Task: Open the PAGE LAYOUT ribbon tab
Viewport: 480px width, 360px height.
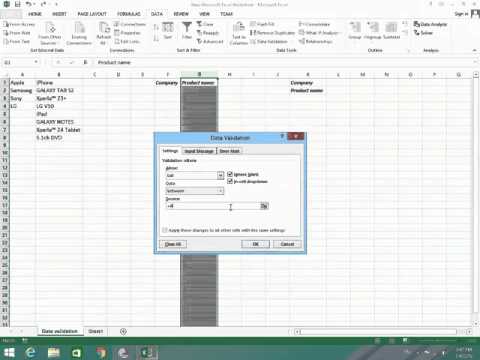Action: tap(92, 14)
